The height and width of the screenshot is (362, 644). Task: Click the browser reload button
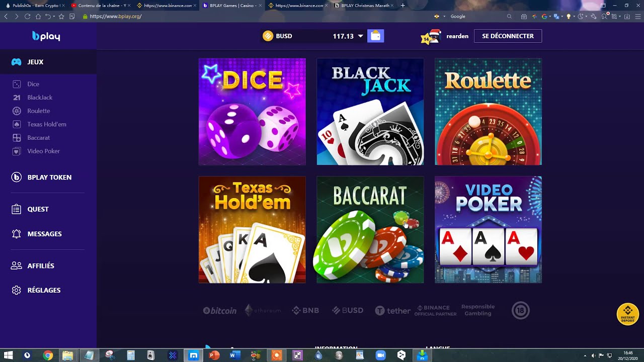coord(27,16)
